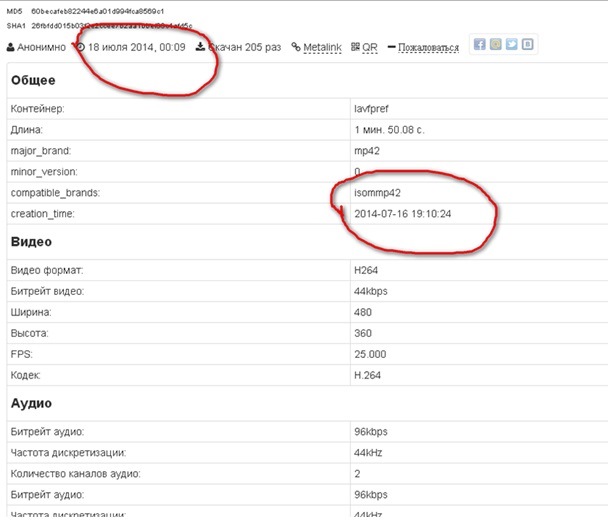The width and height of the screenshot is (608, 524).
Task: Share via the VK icon
Action: (527, 45)
